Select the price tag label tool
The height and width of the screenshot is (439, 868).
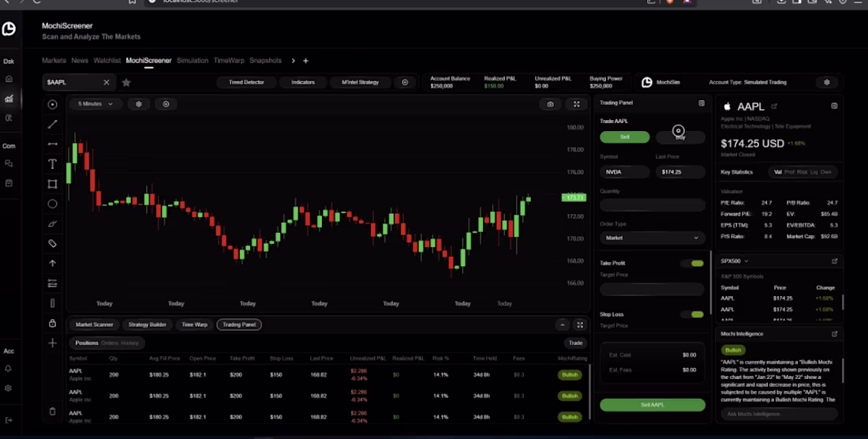(53, 243)
